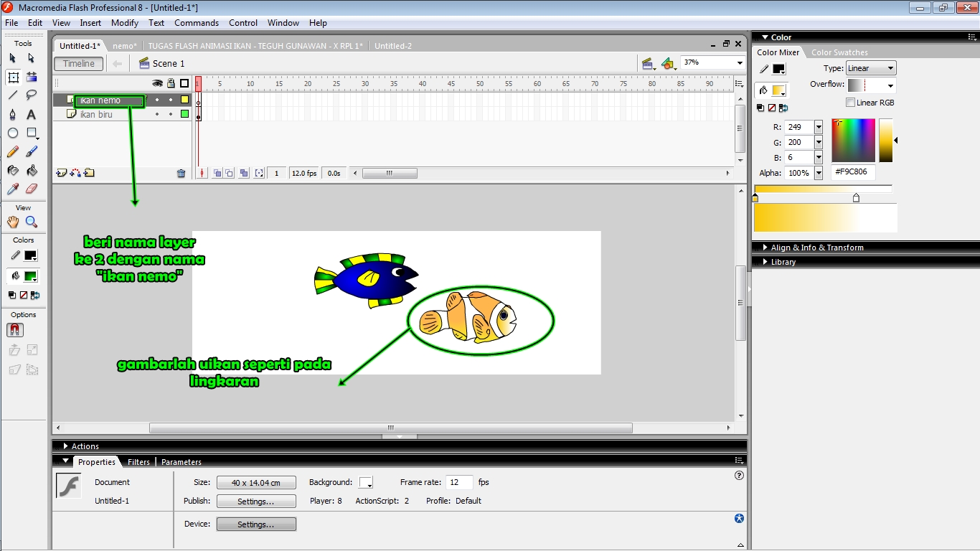Pick a color in the spectrum box
The height and width of the screenshot is (551, 980).
click(854, 141)
